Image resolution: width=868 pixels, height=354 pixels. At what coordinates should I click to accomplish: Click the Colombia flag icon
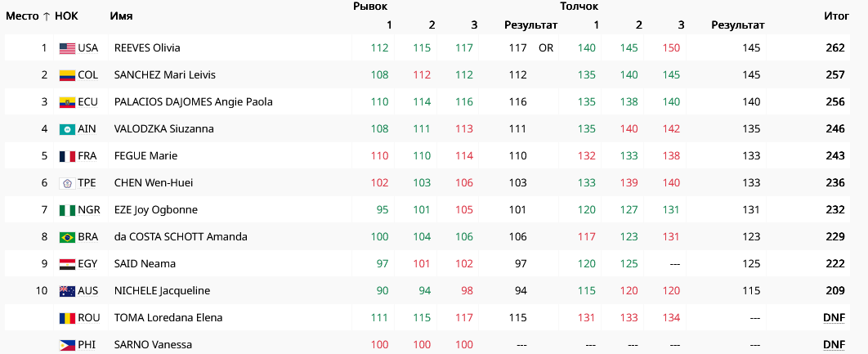click(x=67, y=75)
